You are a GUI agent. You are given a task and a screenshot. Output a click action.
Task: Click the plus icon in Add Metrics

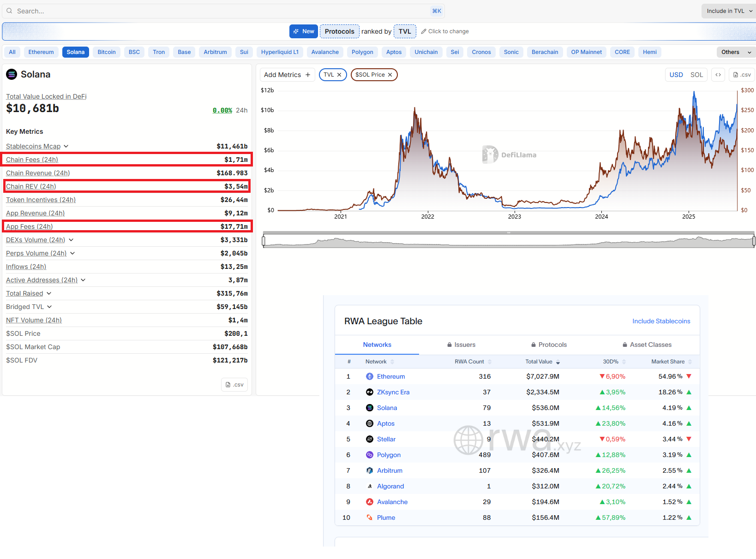click(x=308, y=75)
